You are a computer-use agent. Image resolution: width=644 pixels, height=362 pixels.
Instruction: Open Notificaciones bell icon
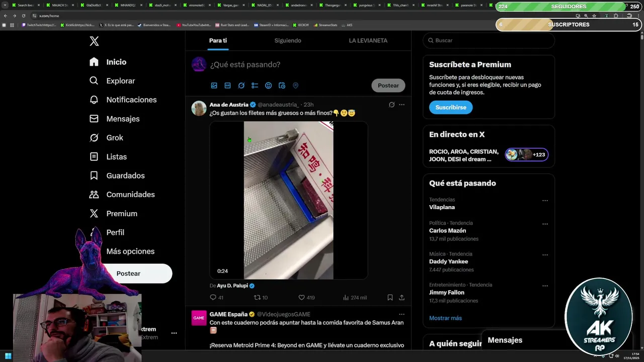[94, 100]
